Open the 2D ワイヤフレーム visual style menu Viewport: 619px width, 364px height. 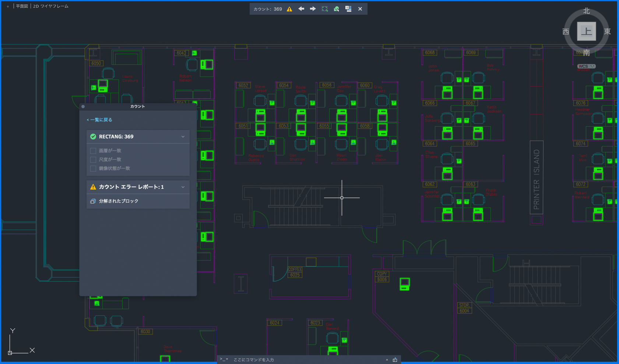(x=51, y=6)
